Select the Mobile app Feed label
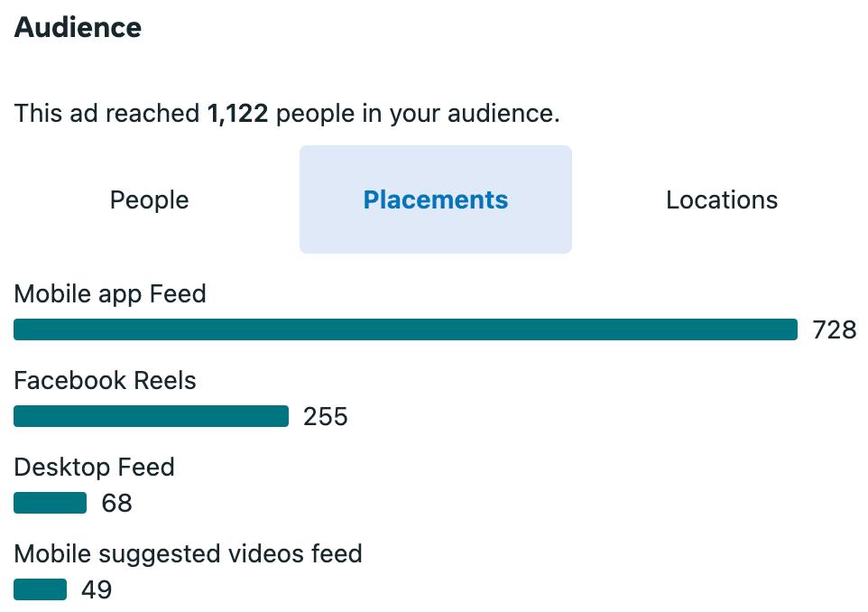 tap(110, 294)
